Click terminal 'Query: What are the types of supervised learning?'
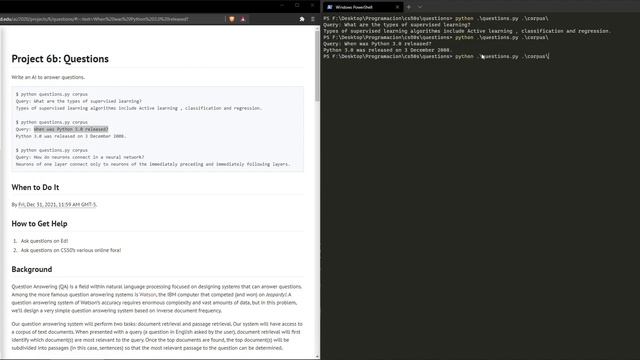 click(397, 24)
